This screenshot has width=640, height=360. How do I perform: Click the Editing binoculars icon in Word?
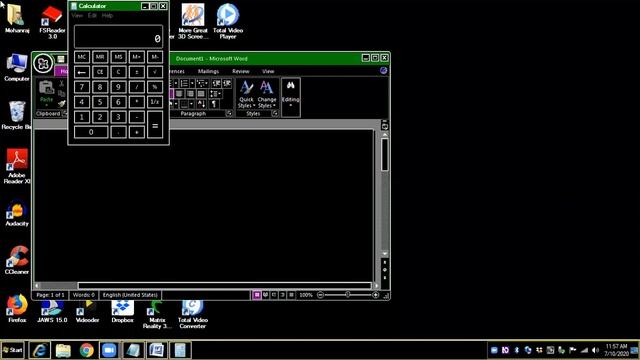click(290, 85)
